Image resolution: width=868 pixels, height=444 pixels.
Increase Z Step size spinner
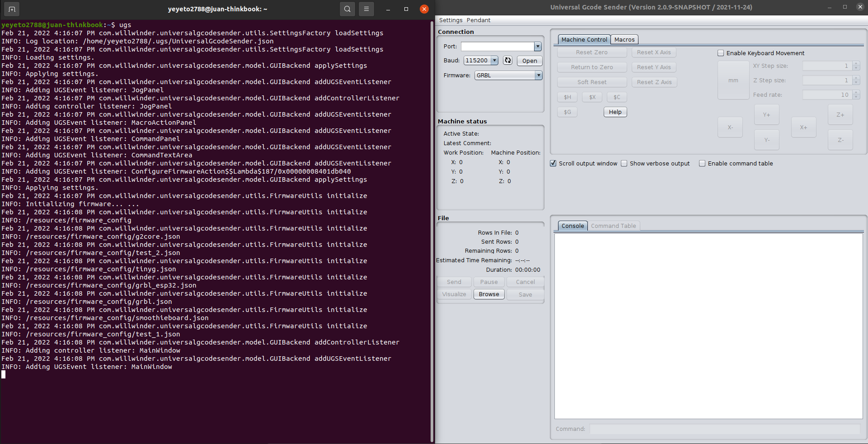click(856, 78)
